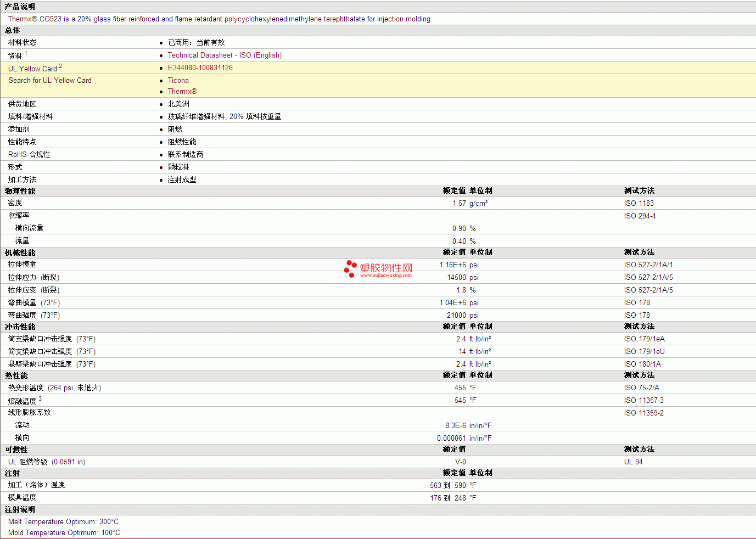Image resolution: width=756 pixels, height=539 pixels.
Task: Click the 阻燃性能 value
Action: pyautogui.click(x=182, y=142)
